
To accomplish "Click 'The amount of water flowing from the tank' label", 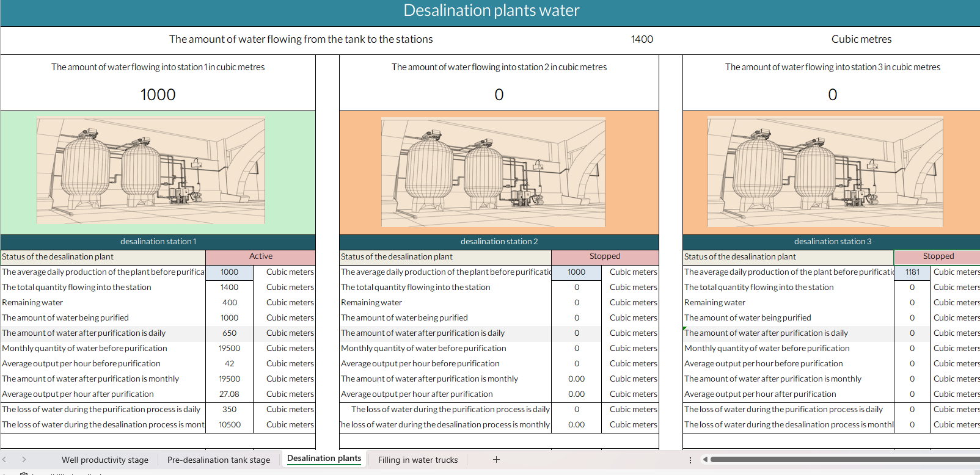I will coord(301,39).
